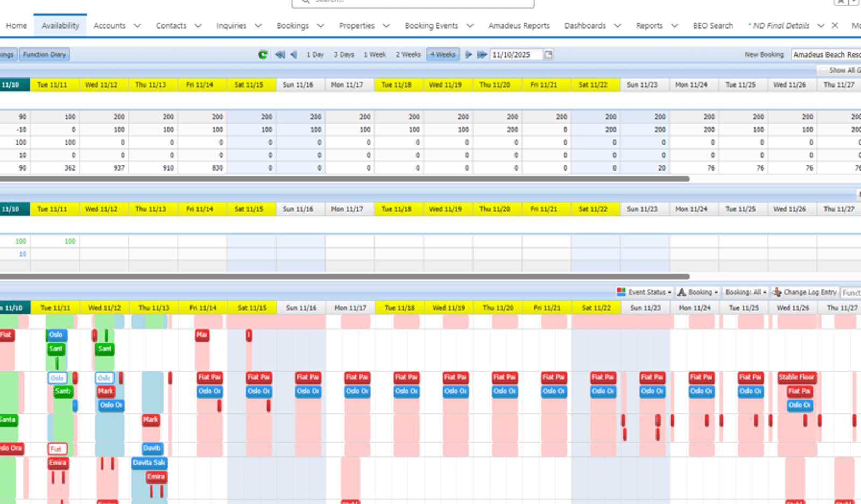Expand the Contacts tab dropdown chevron
Viewport: 861px width, 504px height.
[x=198, y=25]
